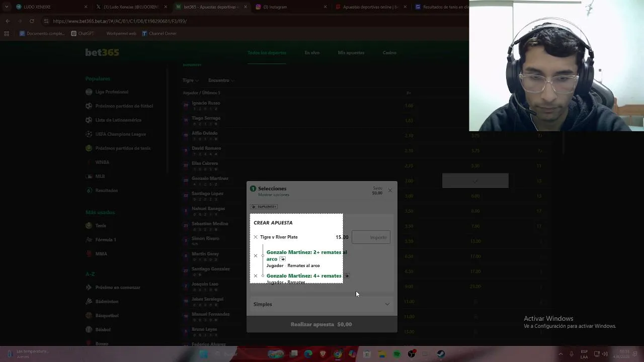Click the green selections count badge
The image size is (644, 362).
253,189
